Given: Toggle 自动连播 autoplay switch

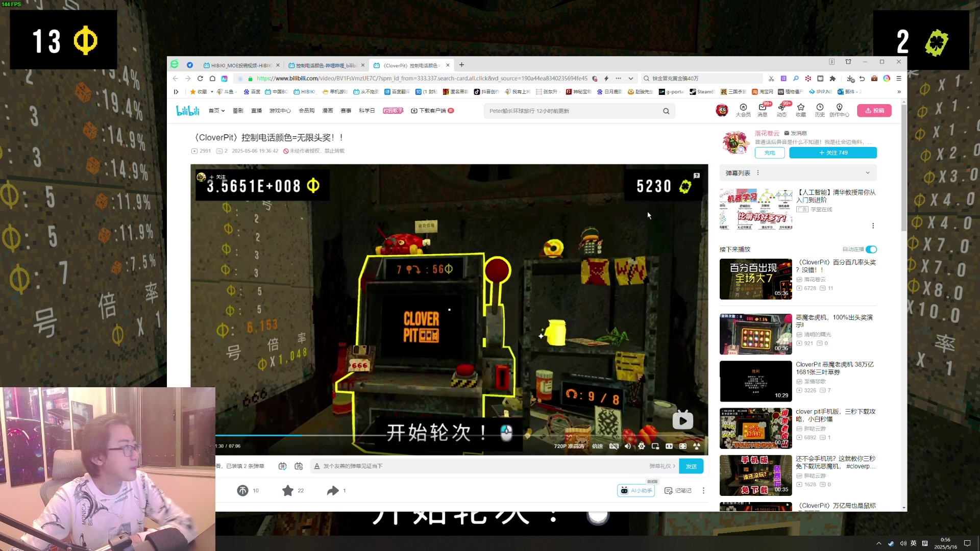Looking at the screenshot, I should tap(871, 249).
